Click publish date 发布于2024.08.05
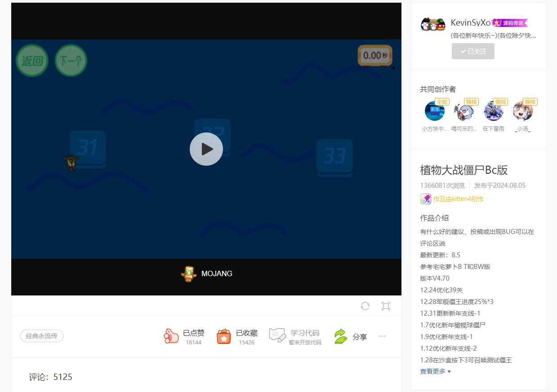The width and height of the screenshot is (557, 392). pos(500,185)
